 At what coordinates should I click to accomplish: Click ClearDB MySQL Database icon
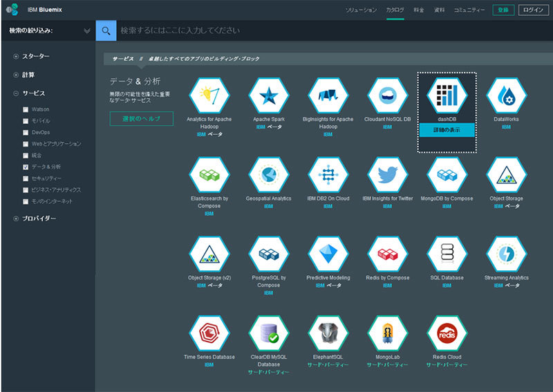(269, 333)
